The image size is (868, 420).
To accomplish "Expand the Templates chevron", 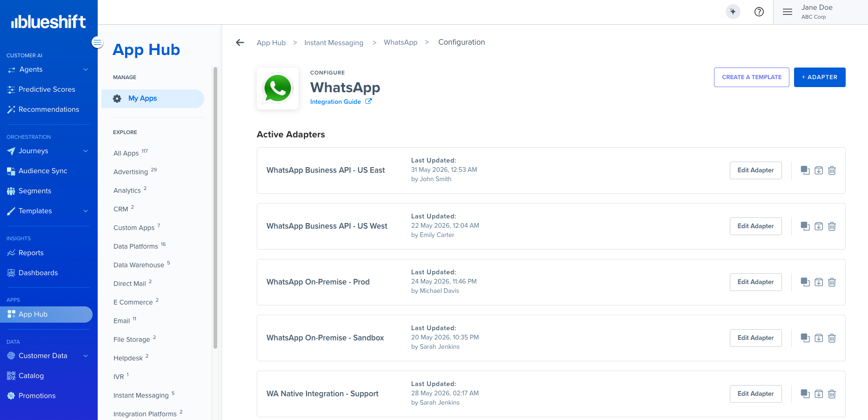I will tap(86, 211).
